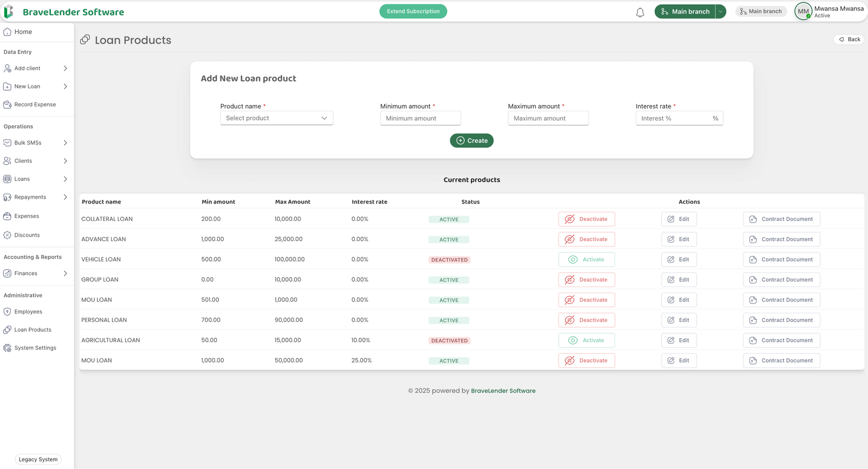Viewport: 868px width, 469px height.
Task: Click the Discounts sidebar icon
Action: (8, 235)
